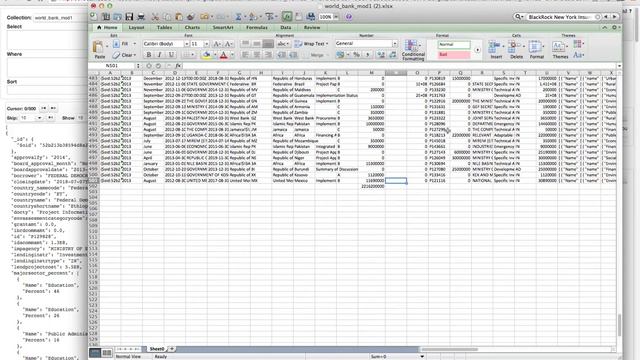
Task: Select the Sheet0 worksheet tab
Action: pos(157,349)
